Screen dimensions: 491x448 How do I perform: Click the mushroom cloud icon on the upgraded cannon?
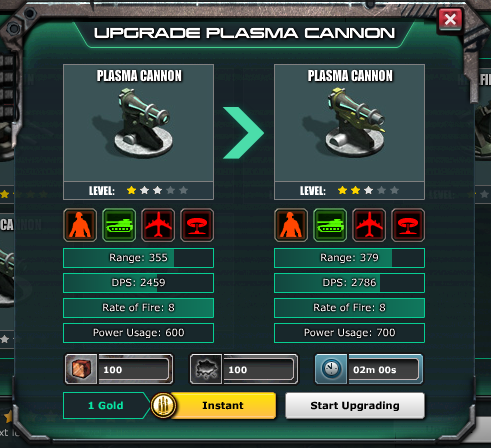point(408,225)
